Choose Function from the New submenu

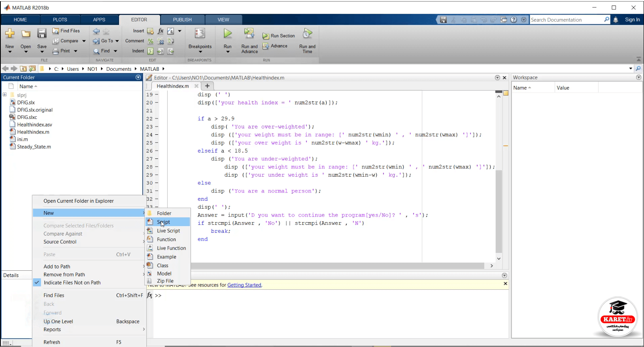[168, 240]
